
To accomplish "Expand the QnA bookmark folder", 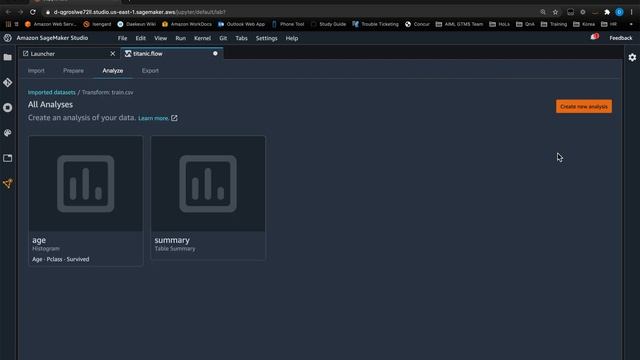I will pos(525,24).
